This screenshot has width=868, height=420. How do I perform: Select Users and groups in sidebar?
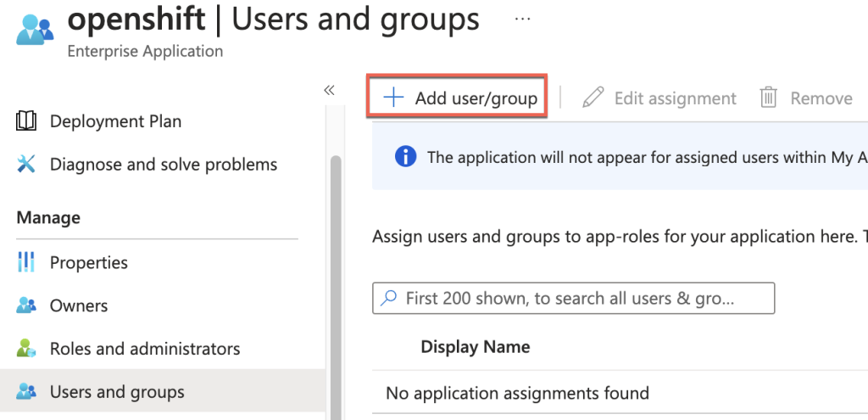117,392
